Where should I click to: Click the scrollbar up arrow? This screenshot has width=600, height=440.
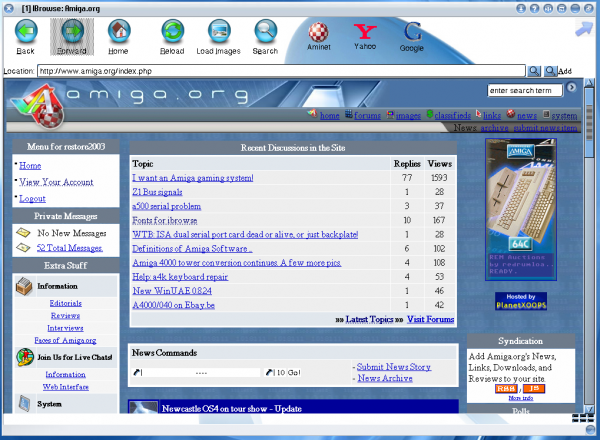tap(589, 83)
